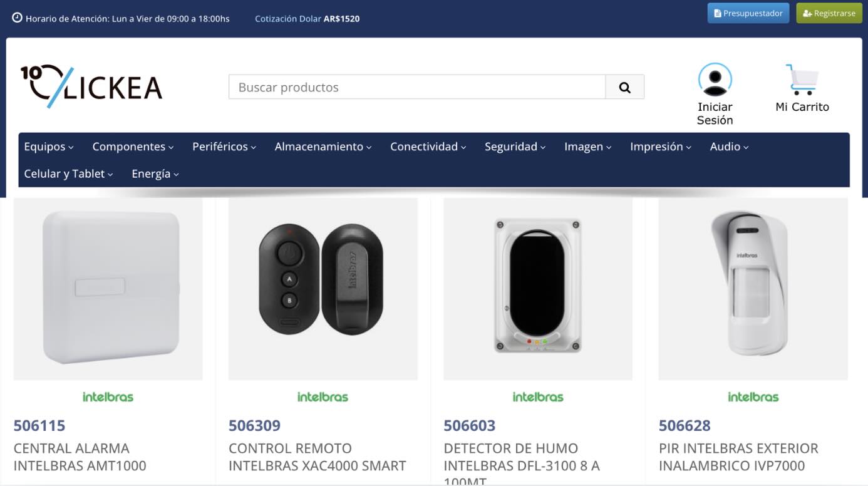Viewport: 868px width, 486px height.
Task: Open the DETECTOR DE HUMO INTELBRAS DFL-3100 title
Action: pyautogui.click(x=522, y=464)
